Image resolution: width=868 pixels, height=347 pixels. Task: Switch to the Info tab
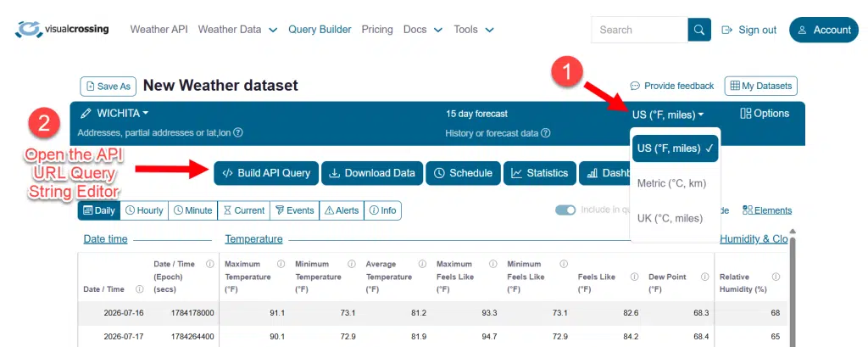382,210
